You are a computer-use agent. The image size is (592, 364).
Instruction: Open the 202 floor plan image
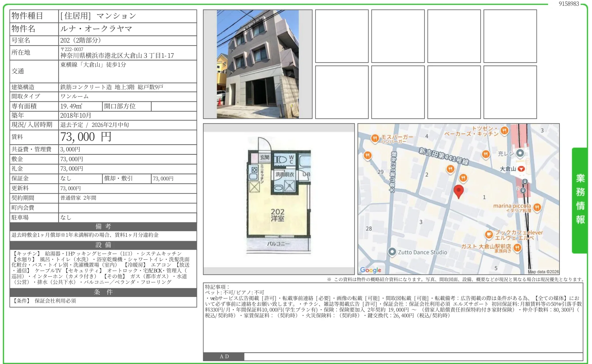278,199
